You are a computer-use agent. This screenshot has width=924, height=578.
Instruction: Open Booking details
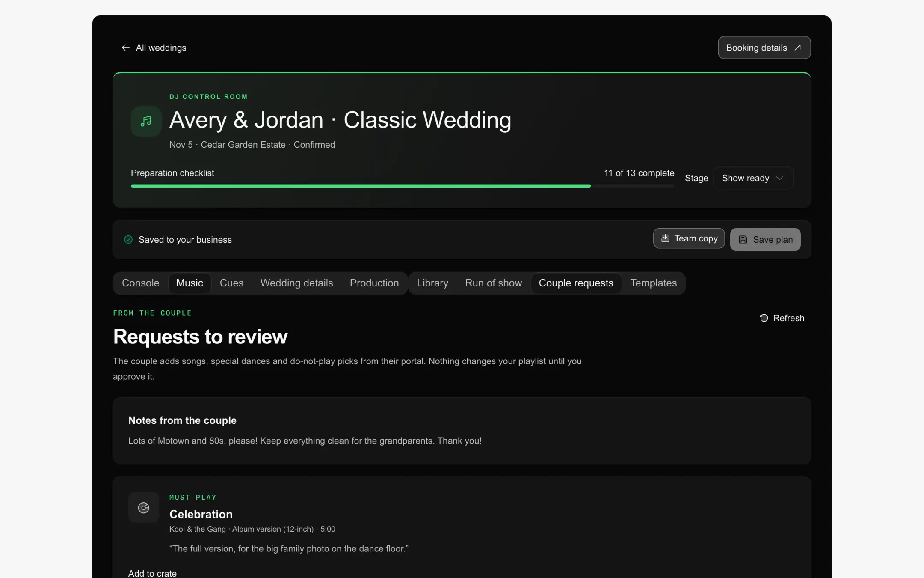tap(764, 48)
